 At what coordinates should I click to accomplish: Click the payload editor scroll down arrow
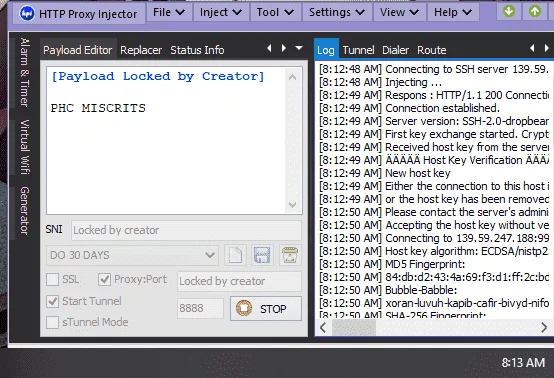pyautogui.click(x=293, y=205)
